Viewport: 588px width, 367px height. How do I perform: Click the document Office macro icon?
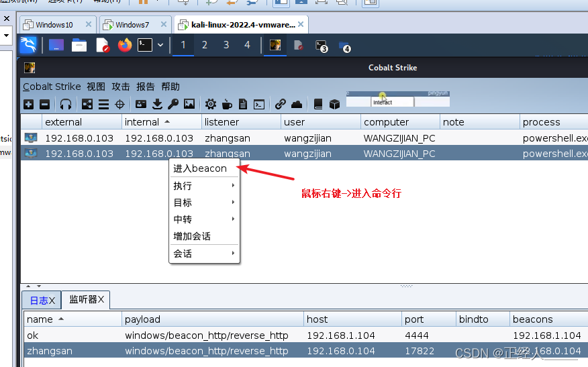[x=243, y=104]
